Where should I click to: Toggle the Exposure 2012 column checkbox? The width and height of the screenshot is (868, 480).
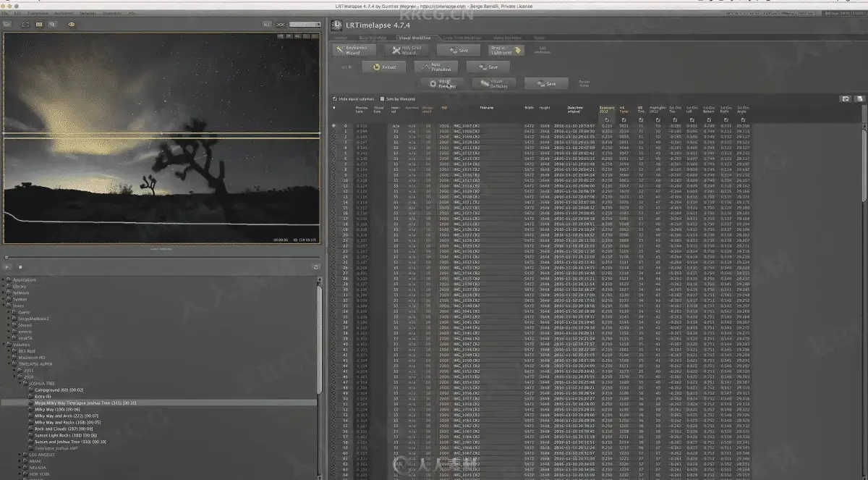[x=607, y=119]
